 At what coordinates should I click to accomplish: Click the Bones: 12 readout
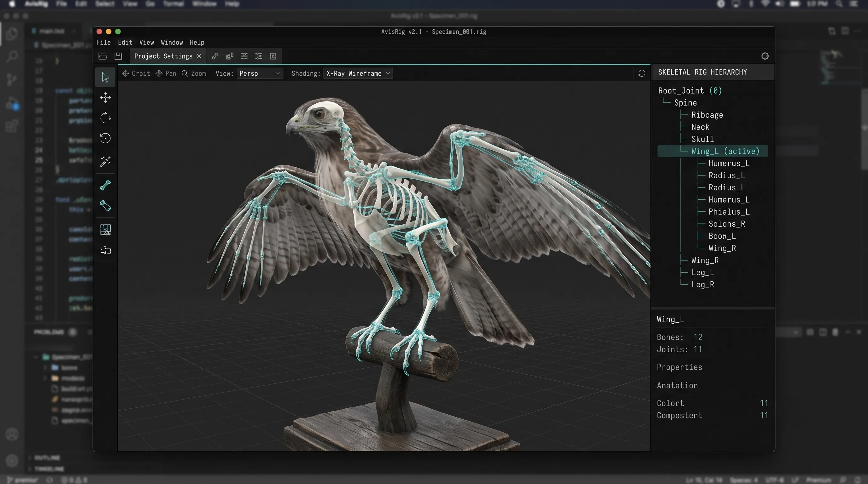(x=680, y=337)
